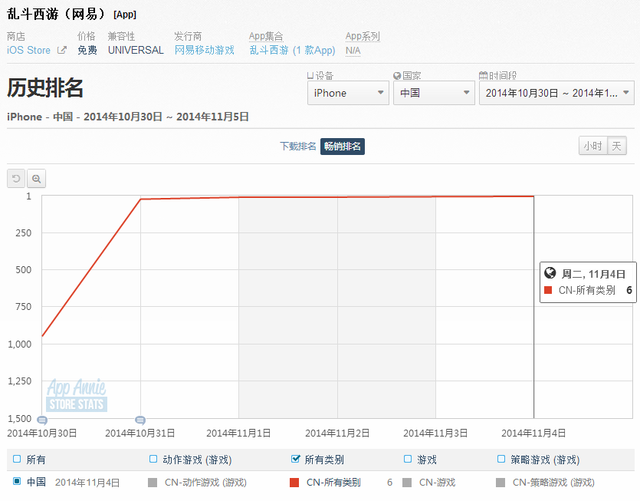Click the undo zoom reset icon
The width and height of the screenshot is (640, 501).
16,178
